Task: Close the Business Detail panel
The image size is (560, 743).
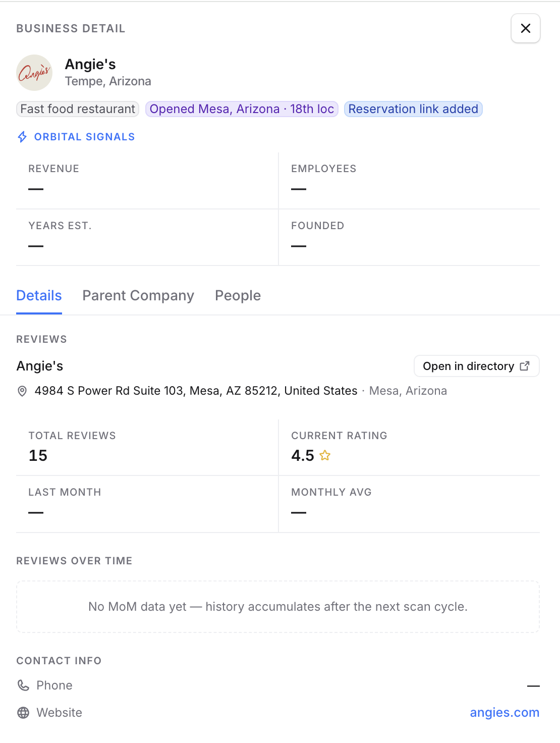Action: click(525, 28)
